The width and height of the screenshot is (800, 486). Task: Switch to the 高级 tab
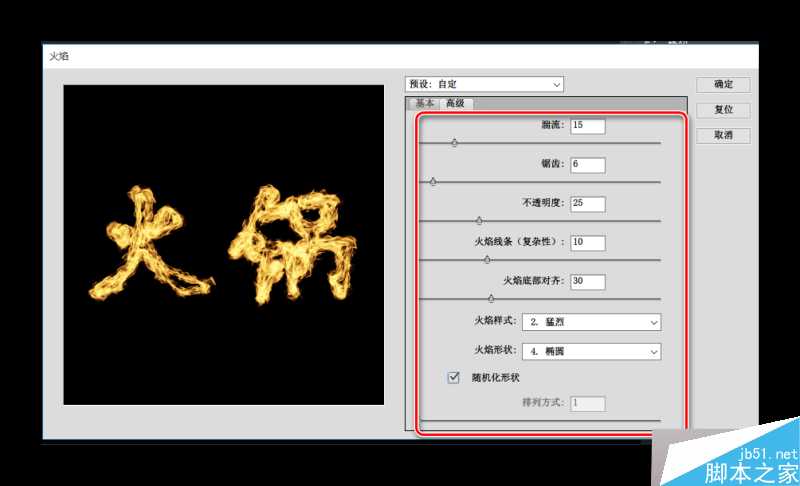point(457,104)
